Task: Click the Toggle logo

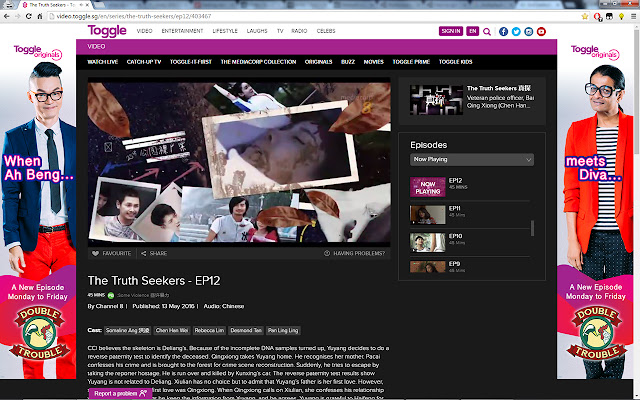Action: [x=107, y=31]
